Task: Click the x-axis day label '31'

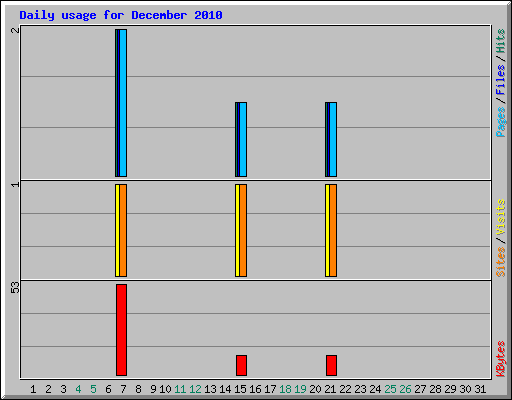Action: tap(480, 389)
